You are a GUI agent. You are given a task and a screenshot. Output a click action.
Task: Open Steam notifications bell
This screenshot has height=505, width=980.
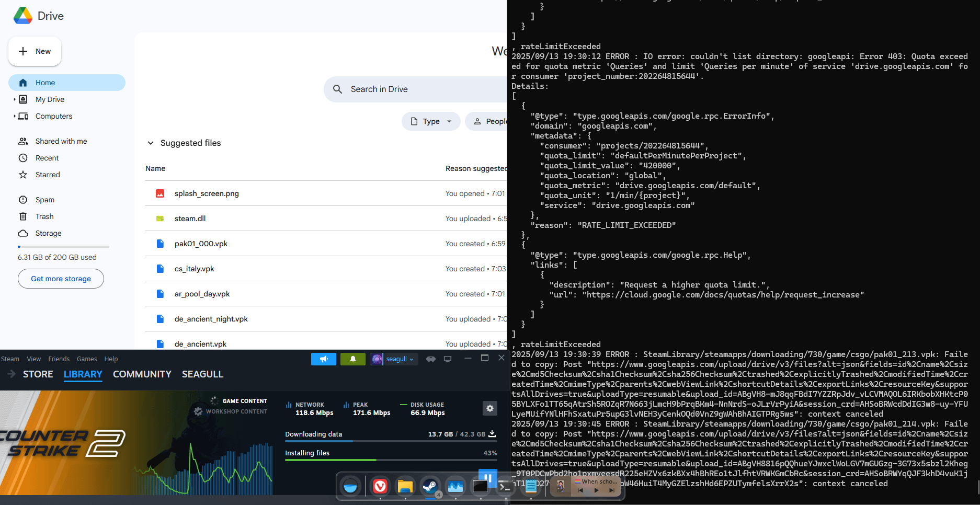tap(353, 359)
